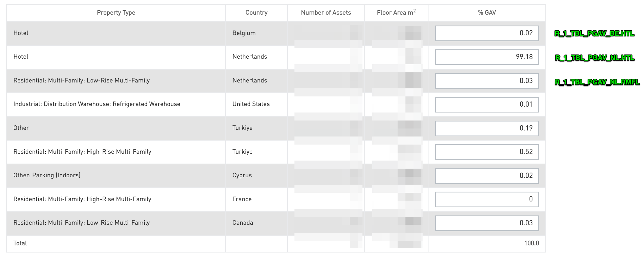The height and width of the screenshot is (257, 644).
Task: Click the Floor Area m² column header
Action: pyautogui.click(x=396, y=13)
